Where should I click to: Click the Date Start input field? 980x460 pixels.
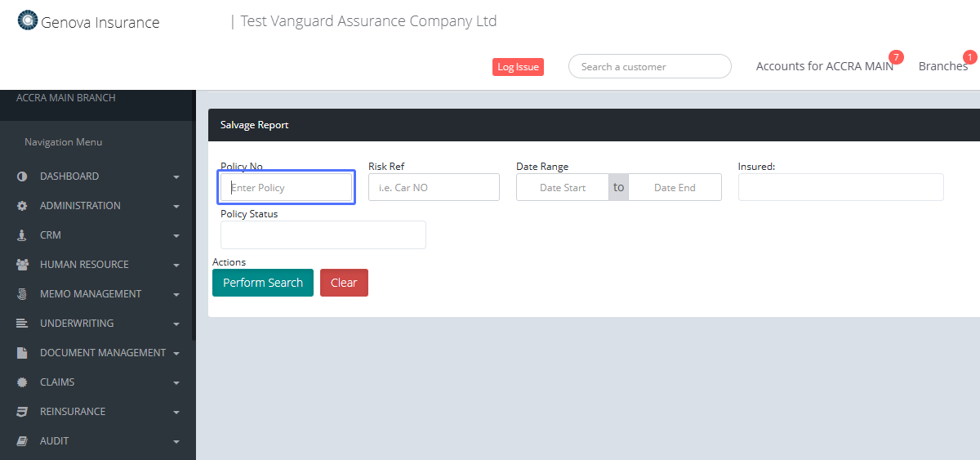coord(563,188)
